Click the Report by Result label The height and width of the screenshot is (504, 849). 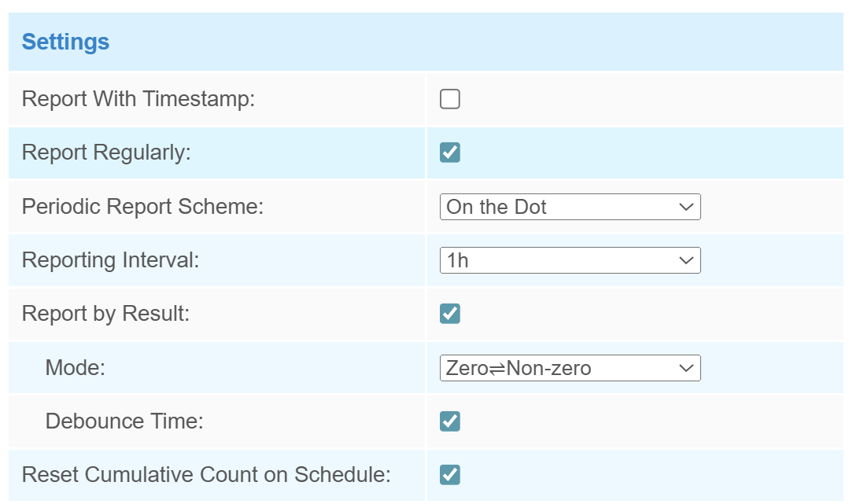tap(105, 314)
